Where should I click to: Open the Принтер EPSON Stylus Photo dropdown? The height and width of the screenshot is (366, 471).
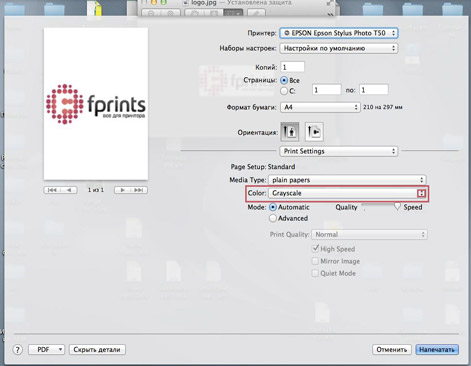tap(339, 33)
